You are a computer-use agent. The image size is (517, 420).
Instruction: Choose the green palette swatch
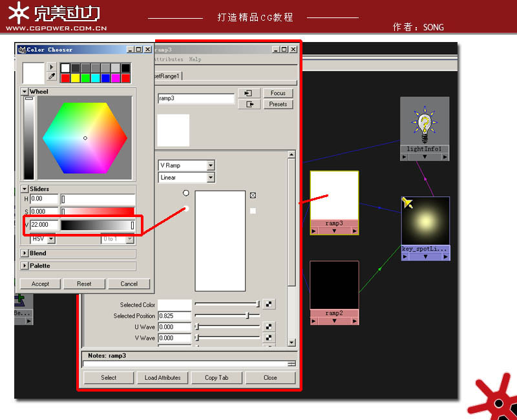85,78
